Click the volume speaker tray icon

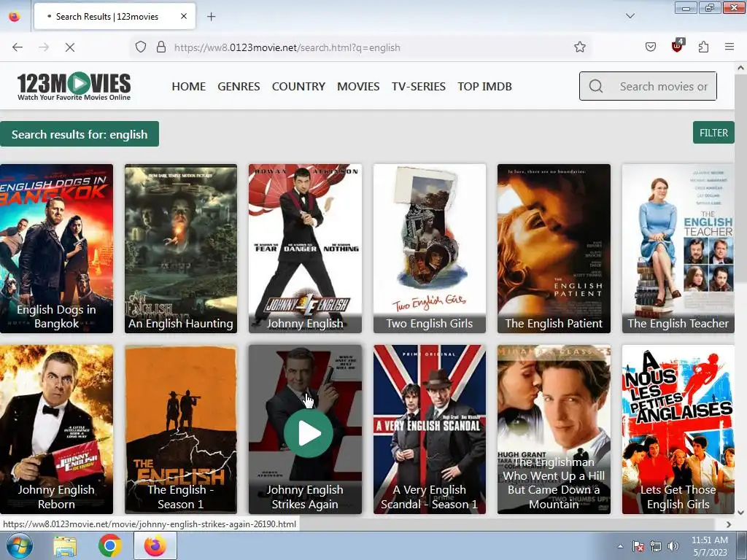(673, 546)
